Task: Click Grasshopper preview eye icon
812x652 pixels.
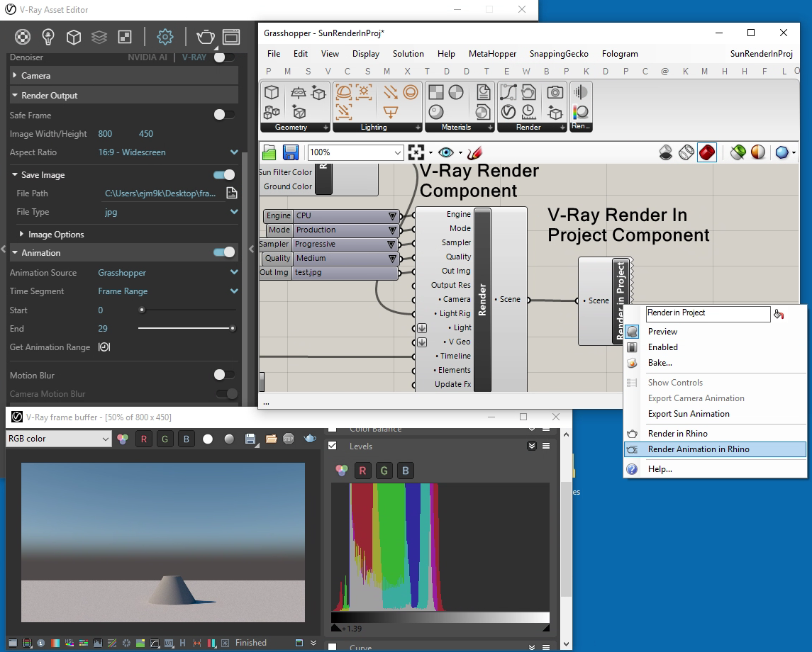Action: point(446,152)
